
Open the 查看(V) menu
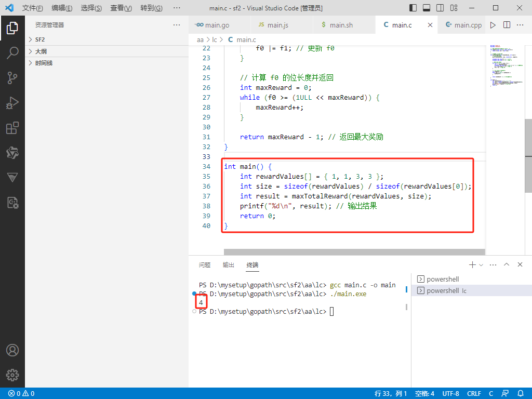(121, 8)
